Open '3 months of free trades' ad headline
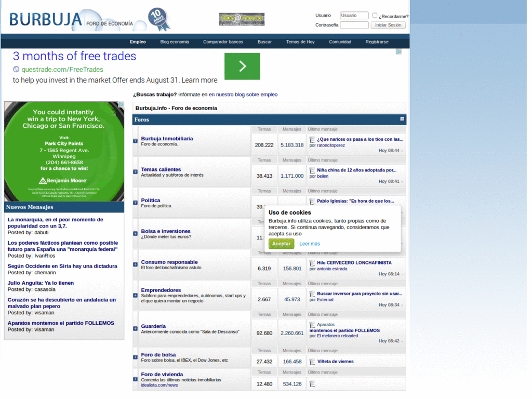Viewport: 532px width, 399px height. point(74,56)
